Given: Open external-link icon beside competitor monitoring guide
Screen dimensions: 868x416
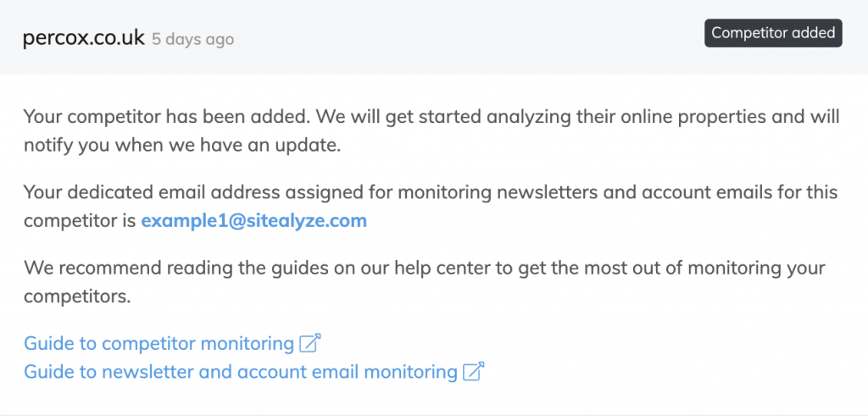Looking at the screenshot, I should click(310, 343).
